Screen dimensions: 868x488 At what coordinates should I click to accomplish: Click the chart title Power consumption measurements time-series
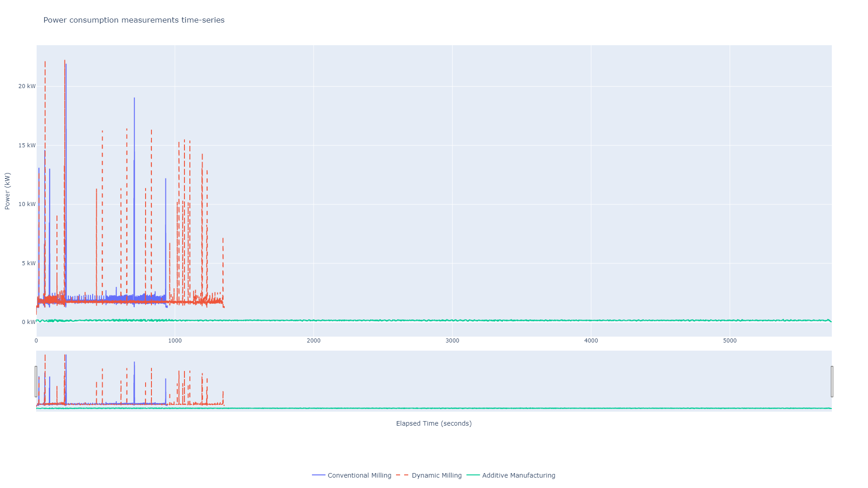tap(134, 20)
